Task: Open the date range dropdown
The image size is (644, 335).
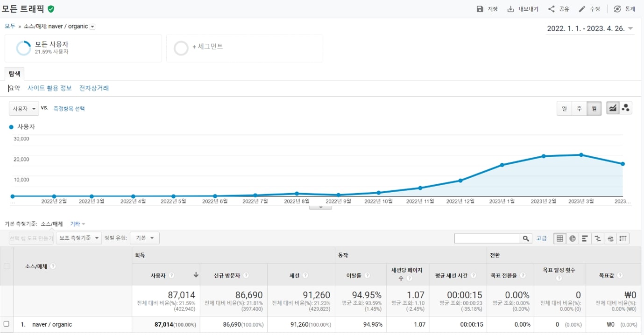Action: click(630, 28)
